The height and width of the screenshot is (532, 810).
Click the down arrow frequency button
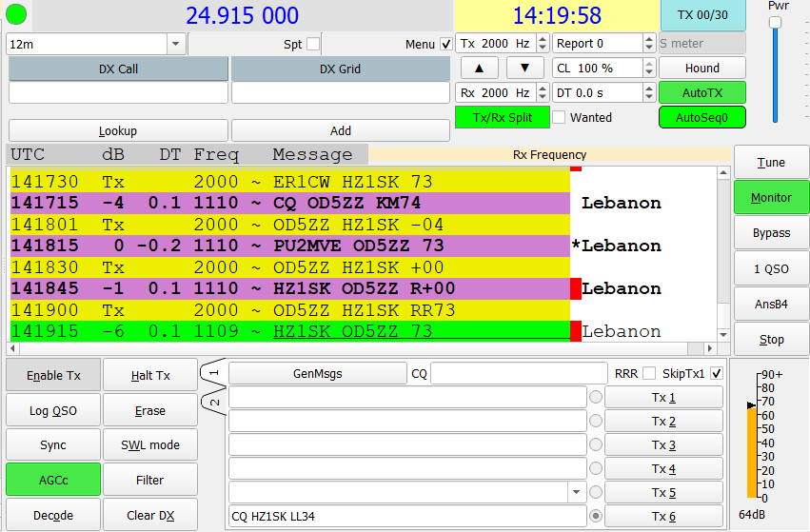click(x=524, y=68)
